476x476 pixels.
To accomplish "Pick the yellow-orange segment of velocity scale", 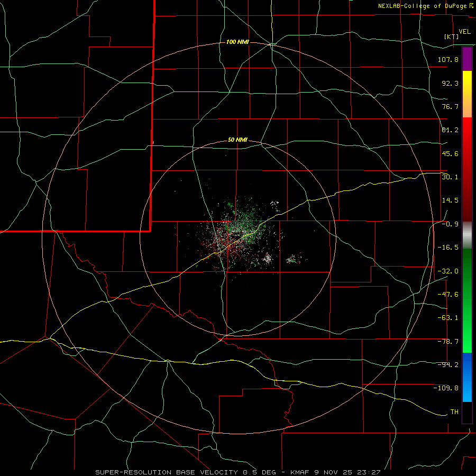I will [x=467, y=94].
